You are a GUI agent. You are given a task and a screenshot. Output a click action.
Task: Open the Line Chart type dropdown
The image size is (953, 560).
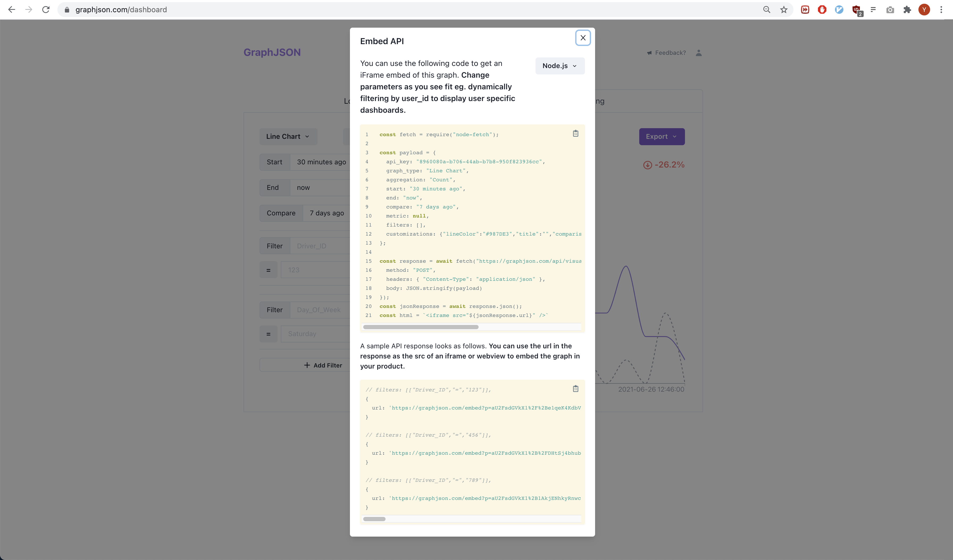(x=288, y=136)
